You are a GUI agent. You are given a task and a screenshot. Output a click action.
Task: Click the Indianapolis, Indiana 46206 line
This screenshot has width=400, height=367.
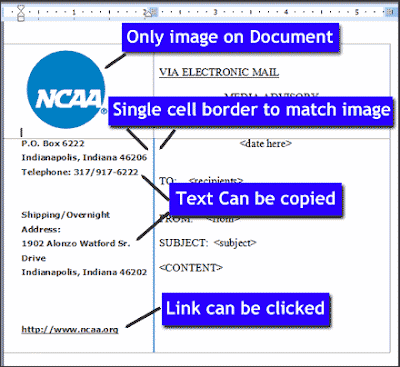pyautogui.click(x=84, y=157)
